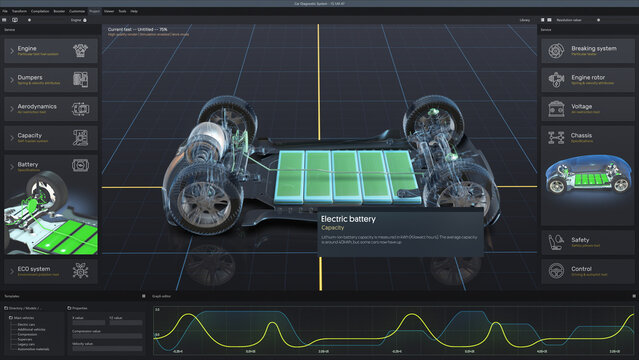Open the Help menu
Screen dimensions: 639x360
(x=134, y=11)
